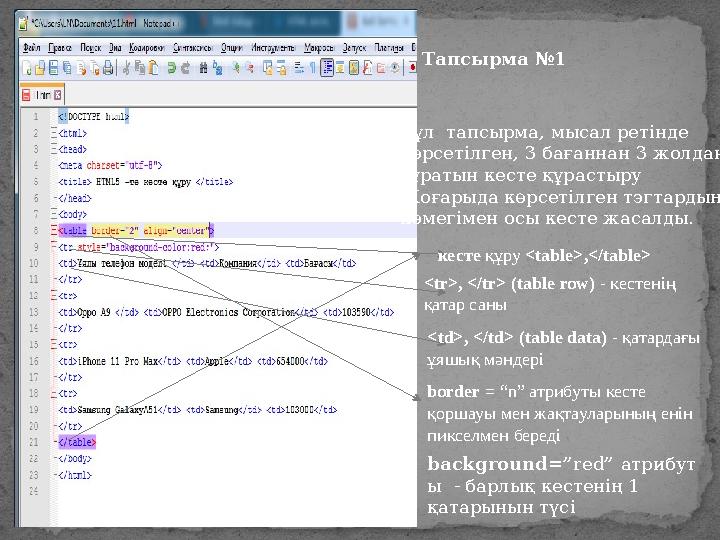Collapse the <table> fold on line 8
The image size is (720, 540).
pos(54,231)
